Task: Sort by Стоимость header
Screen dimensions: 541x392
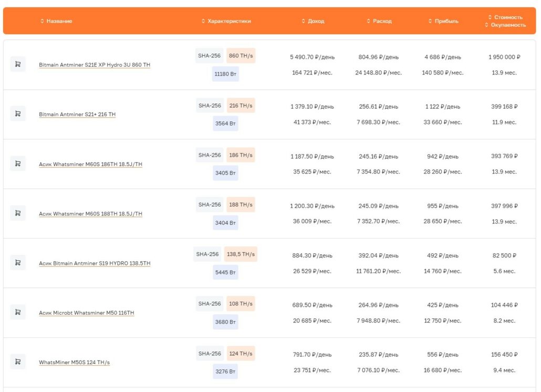Action: pos(505,17)
